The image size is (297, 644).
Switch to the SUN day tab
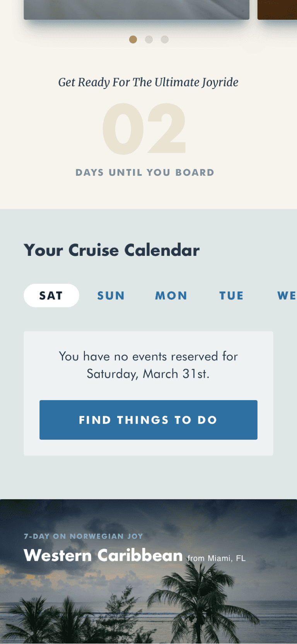pyautogui.click(x=111, y=296)
